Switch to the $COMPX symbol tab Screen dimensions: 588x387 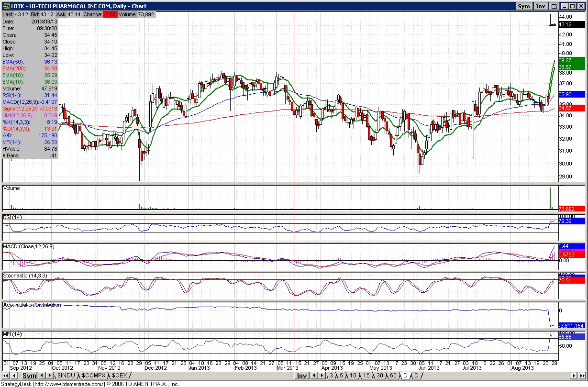click(x=93, y=376)
